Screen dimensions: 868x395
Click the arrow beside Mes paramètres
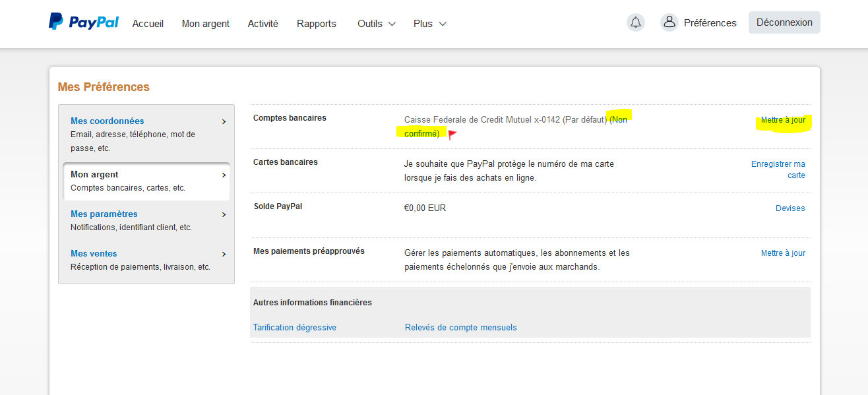click(224, 214)
